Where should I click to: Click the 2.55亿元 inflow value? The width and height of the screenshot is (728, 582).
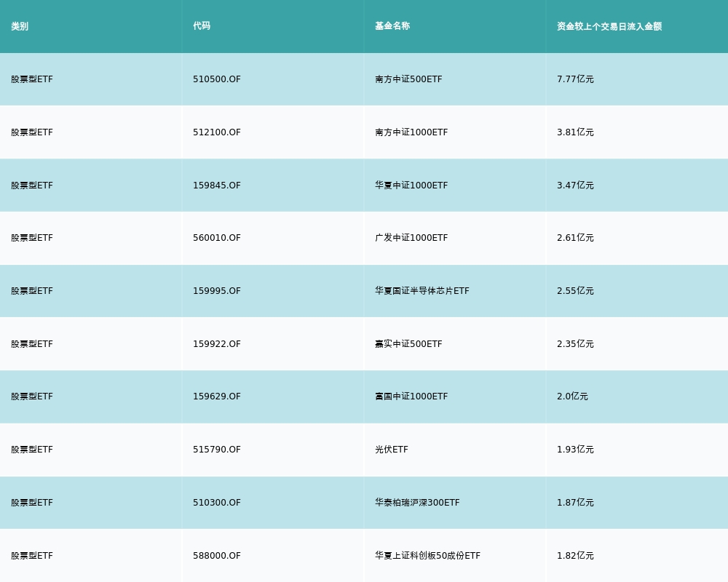click(575, 291)
